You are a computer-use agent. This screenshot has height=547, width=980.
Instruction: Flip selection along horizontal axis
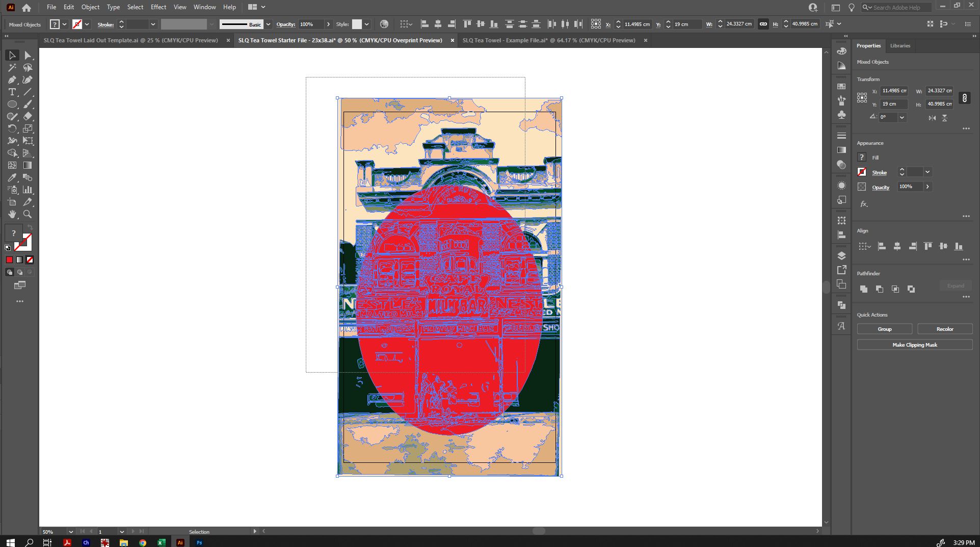[932, 118]
